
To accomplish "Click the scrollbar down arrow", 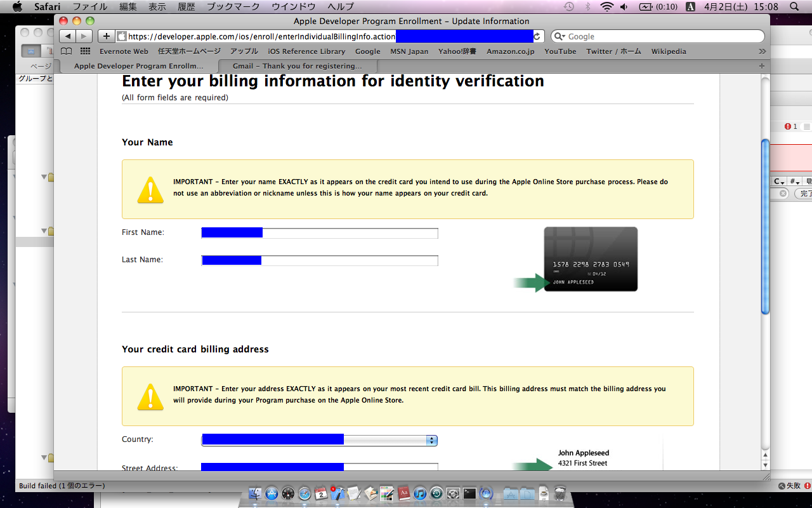I will [x=765, y=465].
